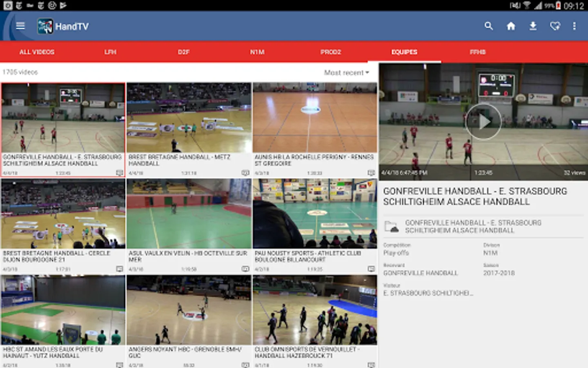Open HBC St Amand - Yutz thumbnail
This screenshot has width=588, height=368.
(x=63, y=310)
